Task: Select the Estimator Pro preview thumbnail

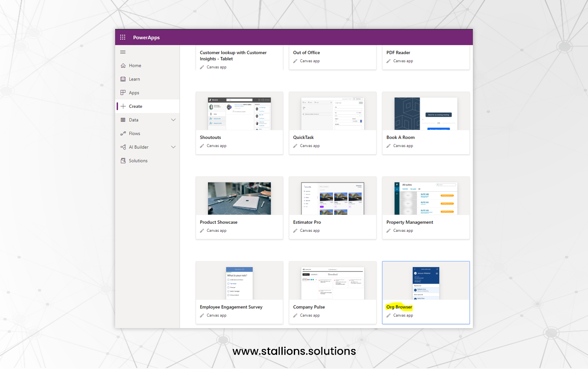Action: (x=333, y=199)
